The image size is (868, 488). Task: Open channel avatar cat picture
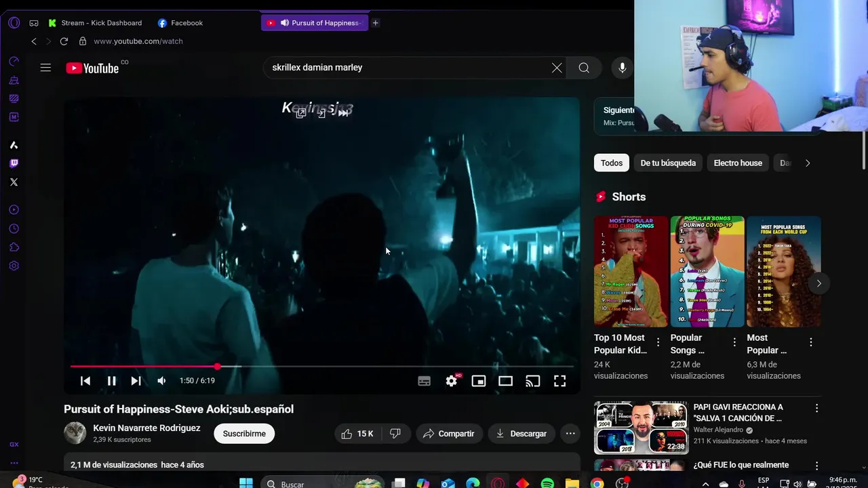[x=75, y=433]
